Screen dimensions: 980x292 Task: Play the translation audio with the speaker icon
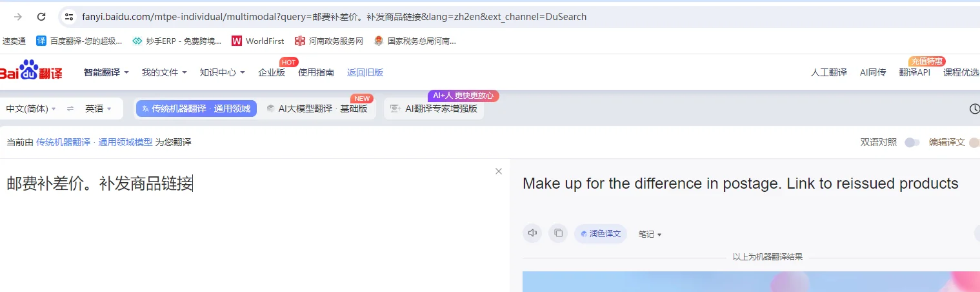pos(532,233)
